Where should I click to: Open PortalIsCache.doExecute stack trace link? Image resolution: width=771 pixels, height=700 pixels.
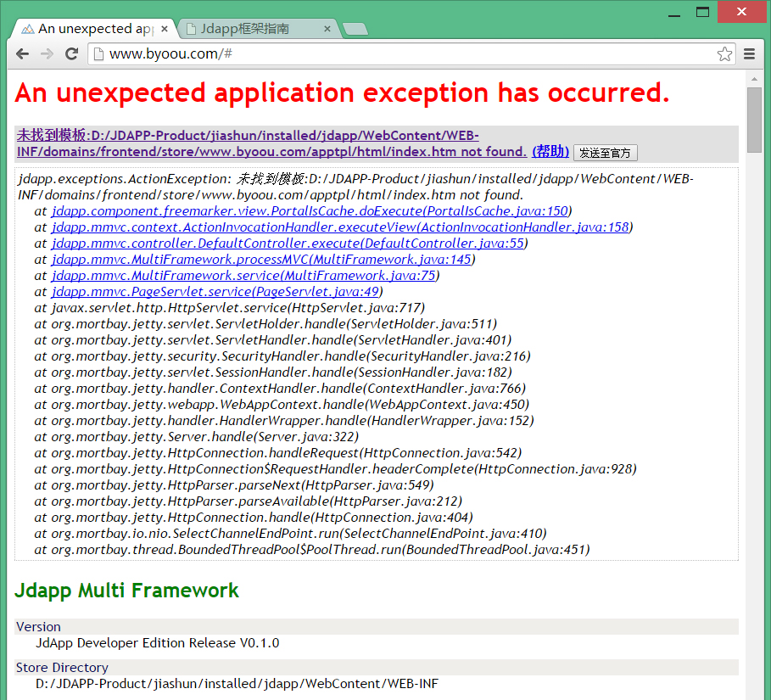click(309, 211)
